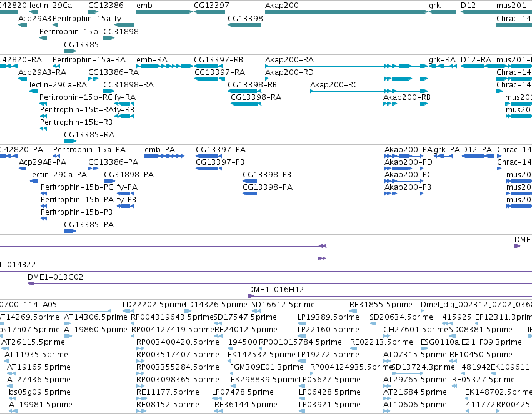Click the Akap200-RC transcript label

tap(334, 85)
